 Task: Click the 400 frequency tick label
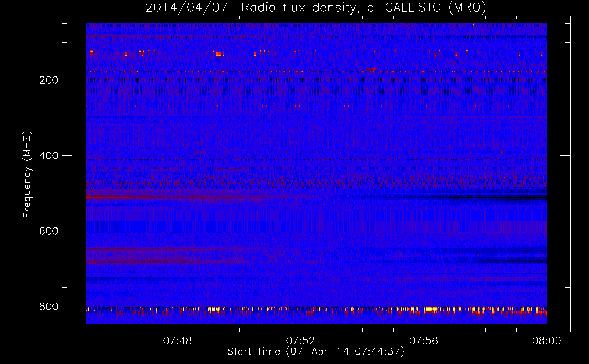[49, 156]
